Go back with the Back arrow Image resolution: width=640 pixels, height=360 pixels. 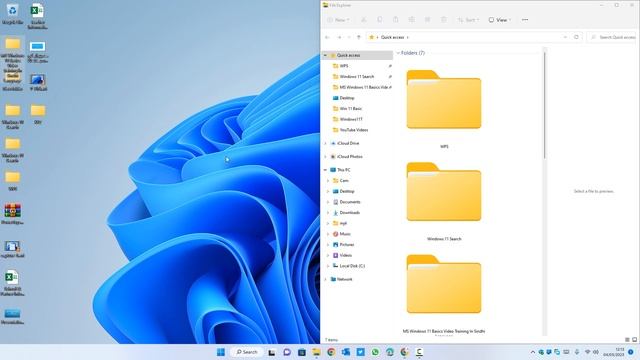(x=327, y=37)
